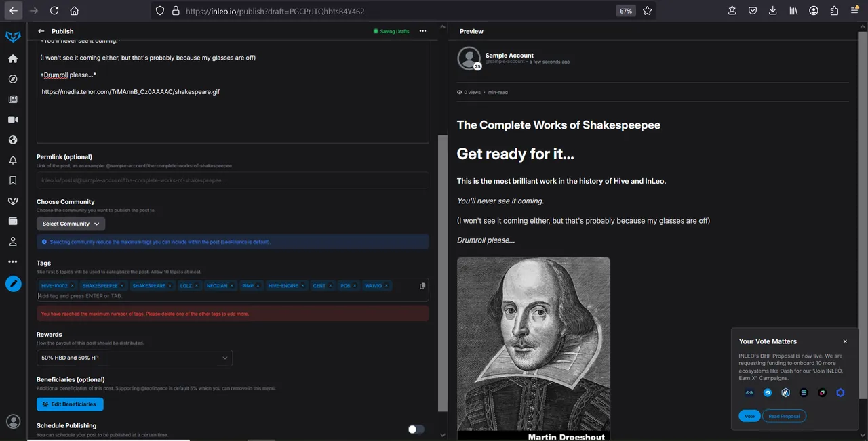Remove the SHAKESPEARE tag
868x441 pixels.
click(x=170, y=286)
